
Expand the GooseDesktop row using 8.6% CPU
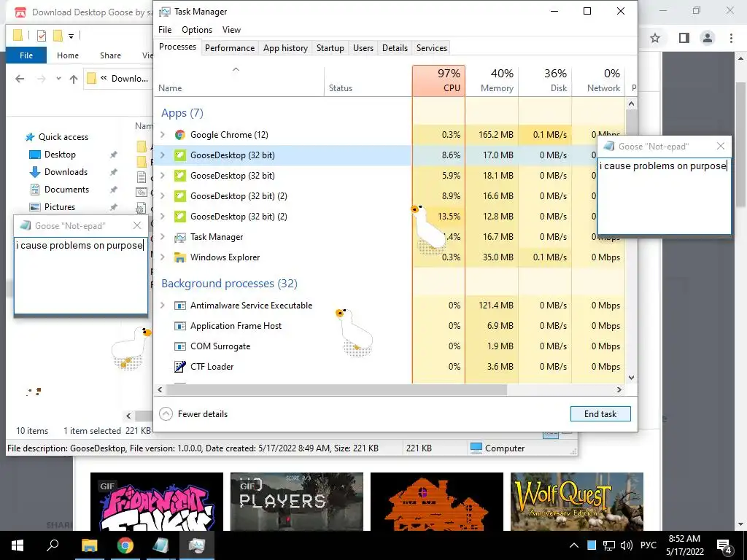pyautogui.click(x=163, y=155)
